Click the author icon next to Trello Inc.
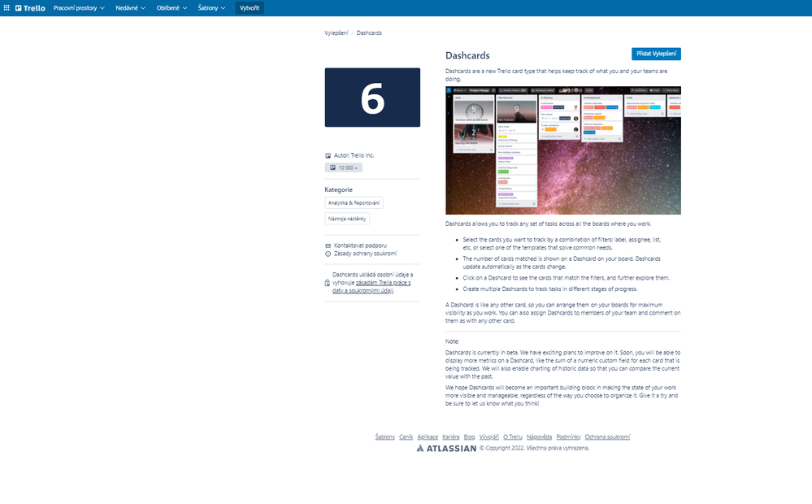The height and width of the screenshot is (504, 812). point(328,155)
